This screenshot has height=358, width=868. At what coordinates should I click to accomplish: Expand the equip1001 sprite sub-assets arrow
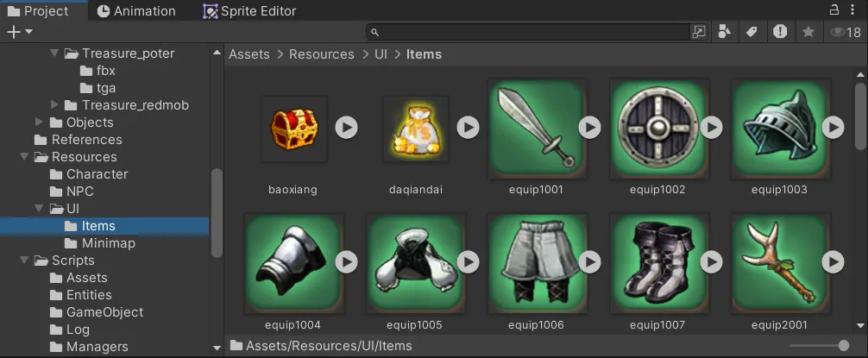click(589, 128)
